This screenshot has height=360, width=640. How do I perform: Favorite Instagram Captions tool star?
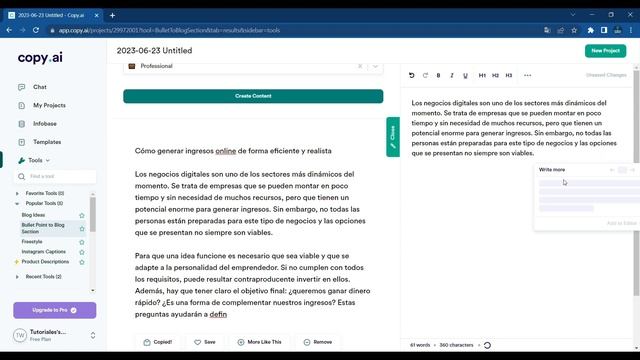(x=82, y=252)
